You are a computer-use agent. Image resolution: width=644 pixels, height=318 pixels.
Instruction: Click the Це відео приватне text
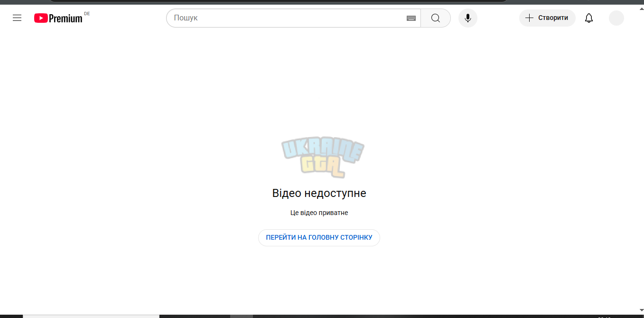click(319, 213)
